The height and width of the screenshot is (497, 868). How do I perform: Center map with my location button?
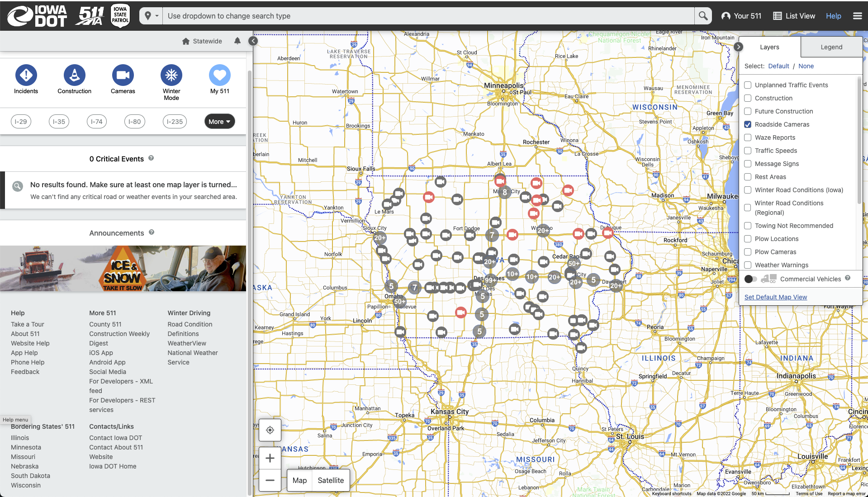pyautogui.click(x=270, y=430)
